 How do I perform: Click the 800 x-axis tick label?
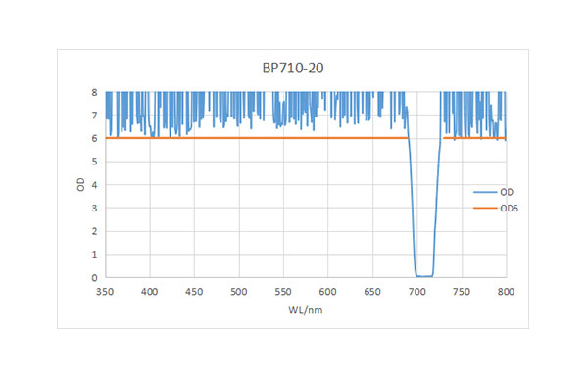point(507,292)
